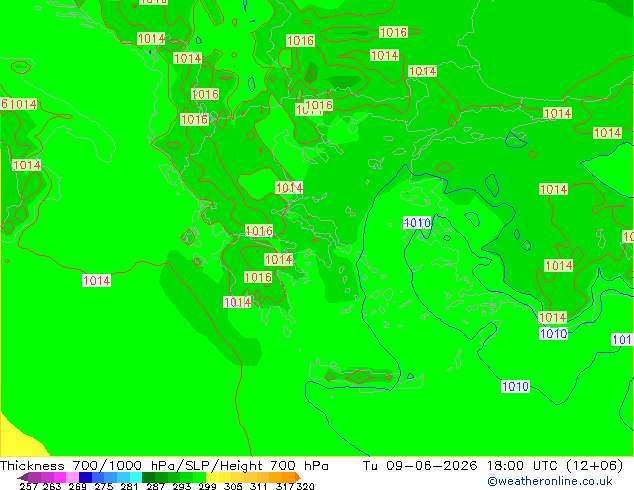Click the purple left arrow tip of legend
The width and height of the screenshot is (634, 490).
tap(23, 477)
